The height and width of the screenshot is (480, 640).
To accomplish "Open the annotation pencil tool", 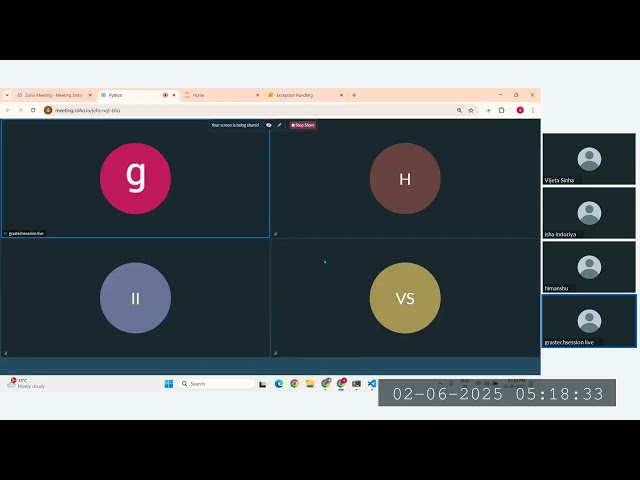I will pos(280,125).
